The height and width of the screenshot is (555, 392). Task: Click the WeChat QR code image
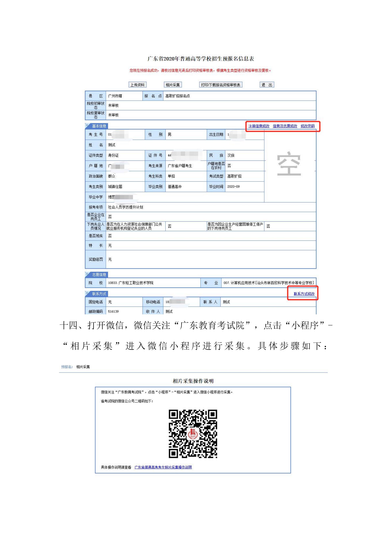tap(193, 434)
